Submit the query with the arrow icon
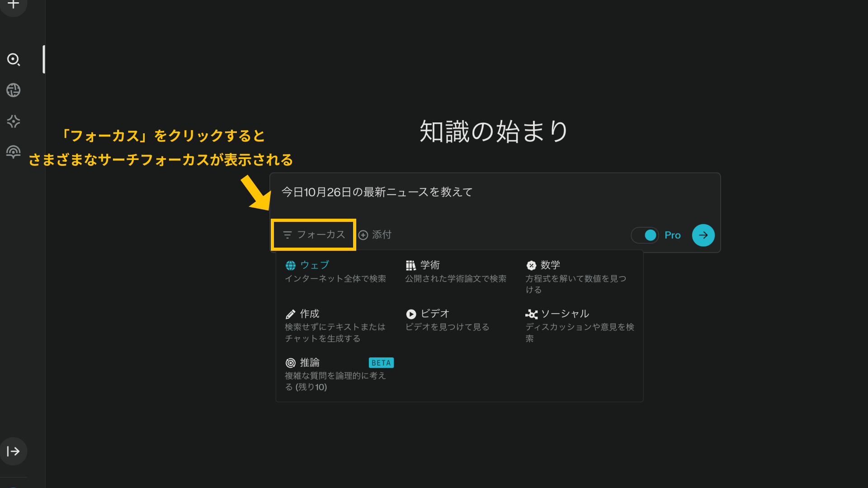The width and height of the screenshot is (868, 488). coord(703,235)
